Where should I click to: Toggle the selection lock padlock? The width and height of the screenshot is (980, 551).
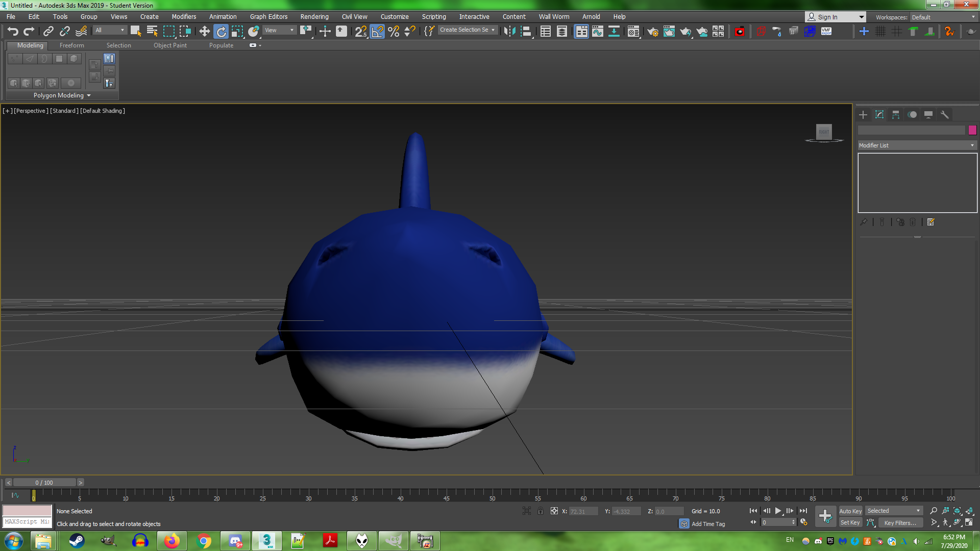[541, 511]
